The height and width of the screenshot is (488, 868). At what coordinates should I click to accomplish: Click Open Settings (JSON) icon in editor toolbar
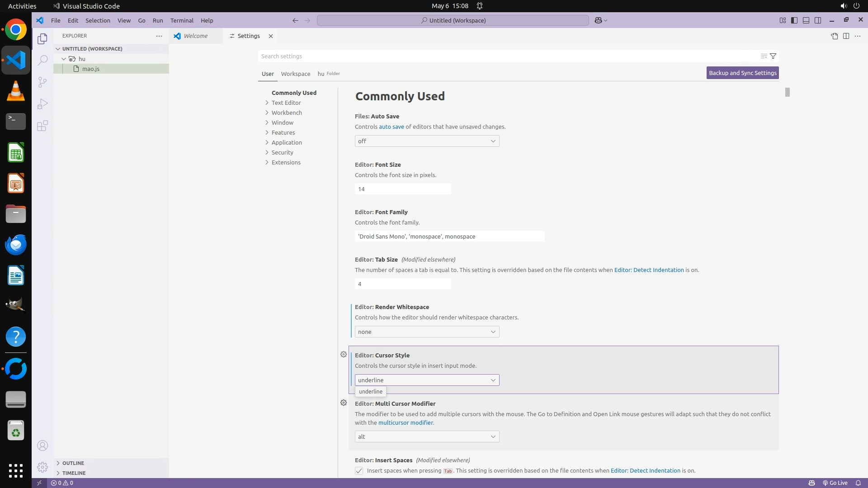[x=834, y=36]
